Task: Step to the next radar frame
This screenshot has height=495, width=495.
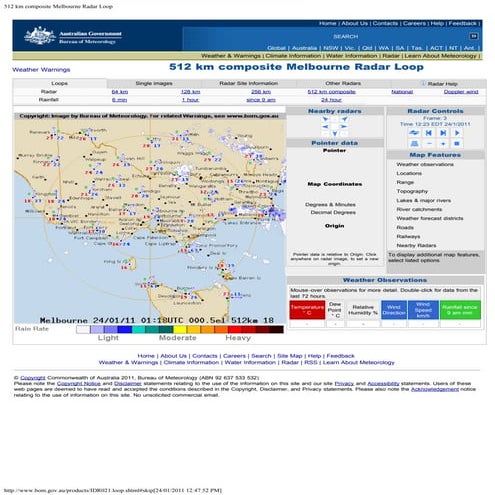Action: tap(443, 133)
